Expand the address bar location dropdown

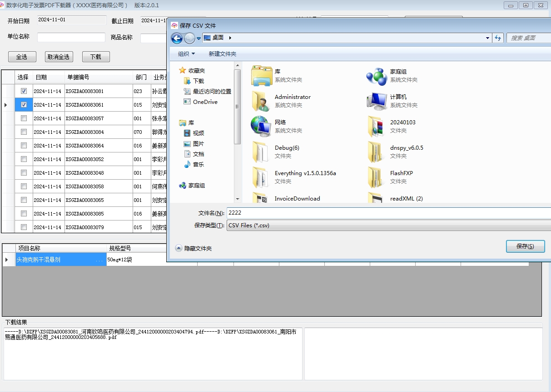(x=486, y=38)
